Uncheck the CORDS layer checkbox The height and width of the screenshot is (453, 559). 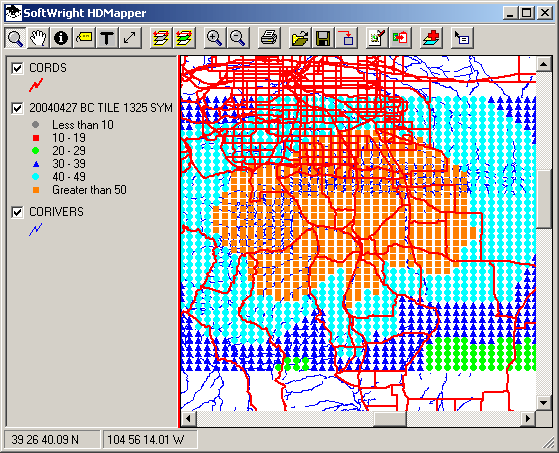pos(17,68)
